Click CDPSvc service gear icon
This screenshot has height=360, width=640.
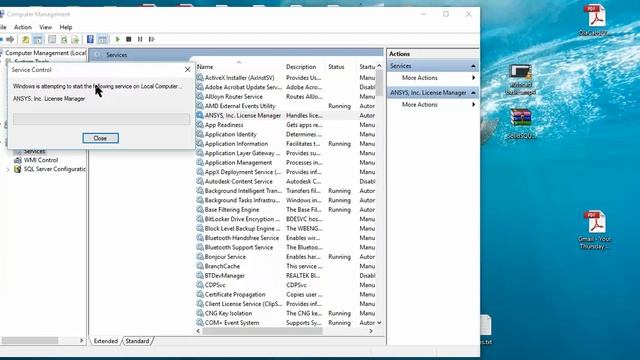[200, 285]
